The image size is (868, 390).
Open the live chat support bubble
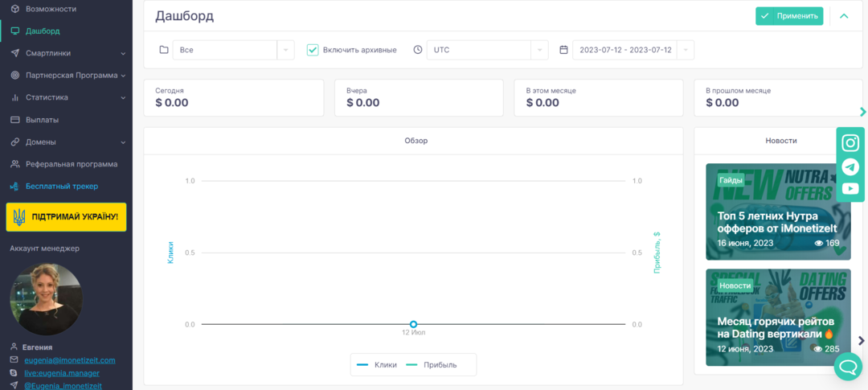pyautogui.click(x=847, y=367)
